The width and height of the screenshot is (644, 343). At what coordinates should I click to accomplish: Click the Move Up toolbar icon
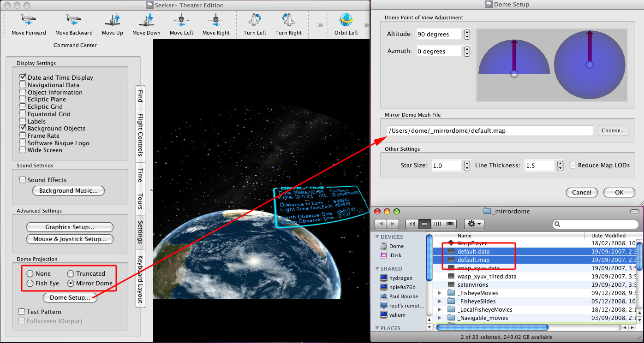pos(113,20)
